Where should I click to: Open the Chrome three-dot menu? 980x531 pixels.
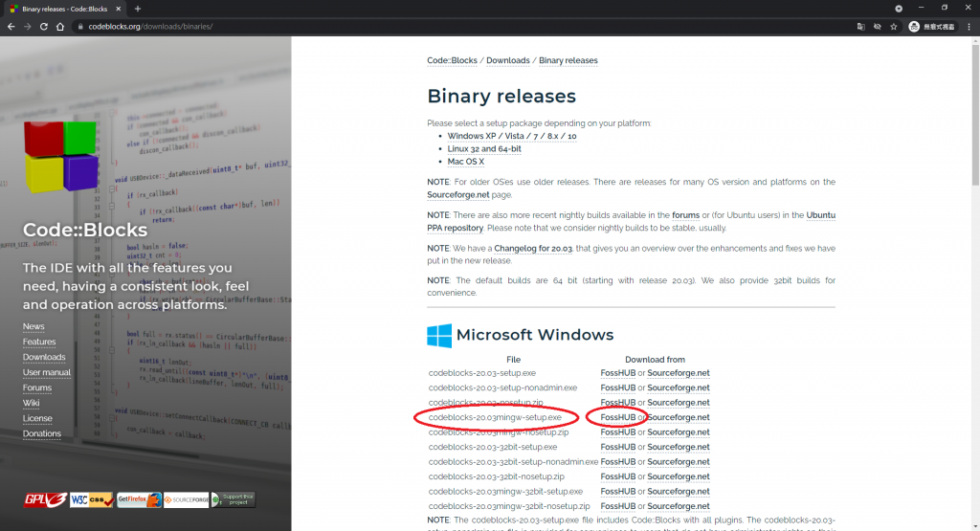click(969, 26)
